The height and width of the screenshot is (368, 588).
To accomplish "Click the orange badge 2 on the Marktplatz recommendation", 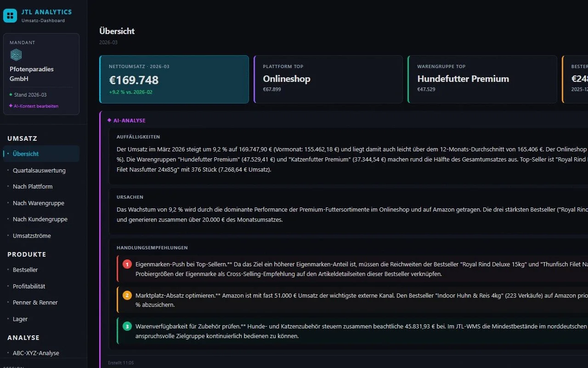I will click(x=127, y=295).
